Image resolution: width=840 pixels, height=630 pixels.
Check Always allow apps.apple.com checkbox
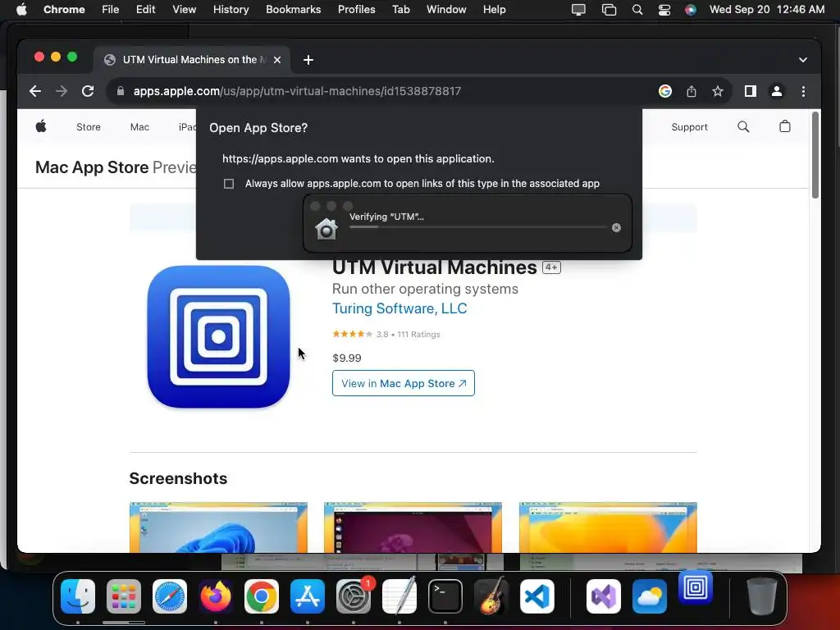coord(229,184)
